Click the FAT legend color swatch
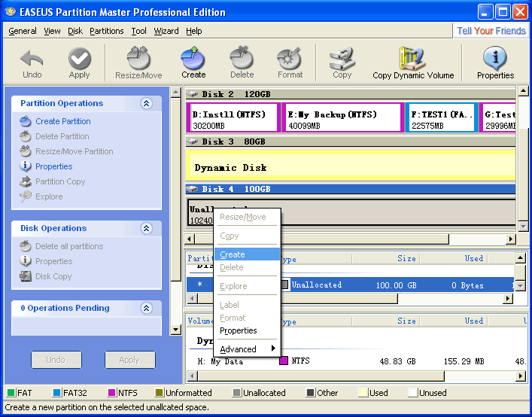The image size is (532, 417). pyautogui.click(x=11, y=393)
